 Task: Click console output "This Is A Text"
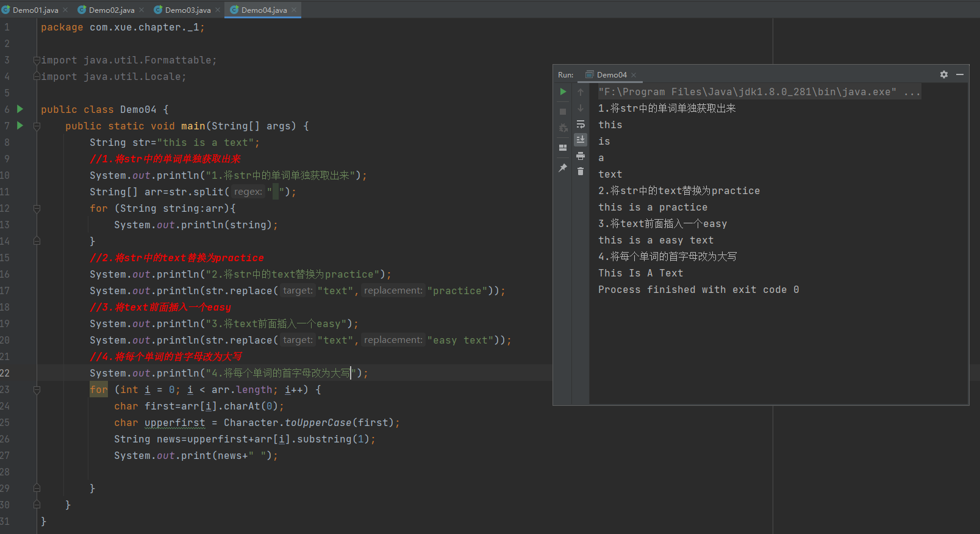pos(640,273)
